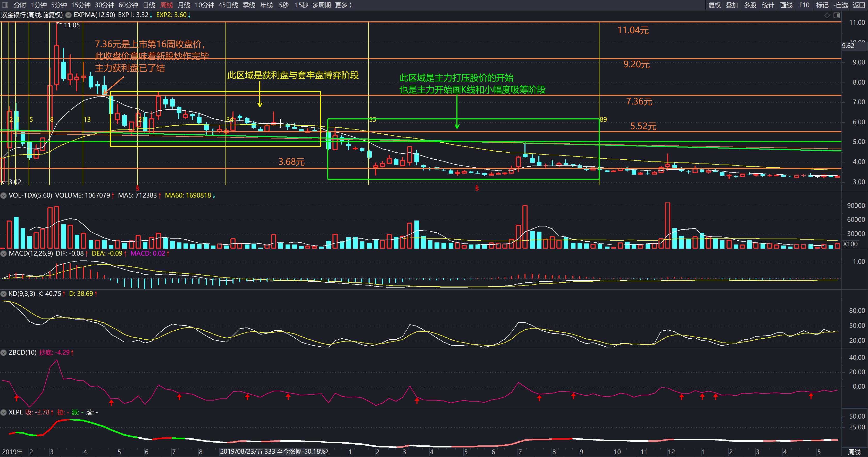Switch to 月线 monthly chart tab
Image resolution: width=868 pixels, height=457 pixels.
coord(184,5)
